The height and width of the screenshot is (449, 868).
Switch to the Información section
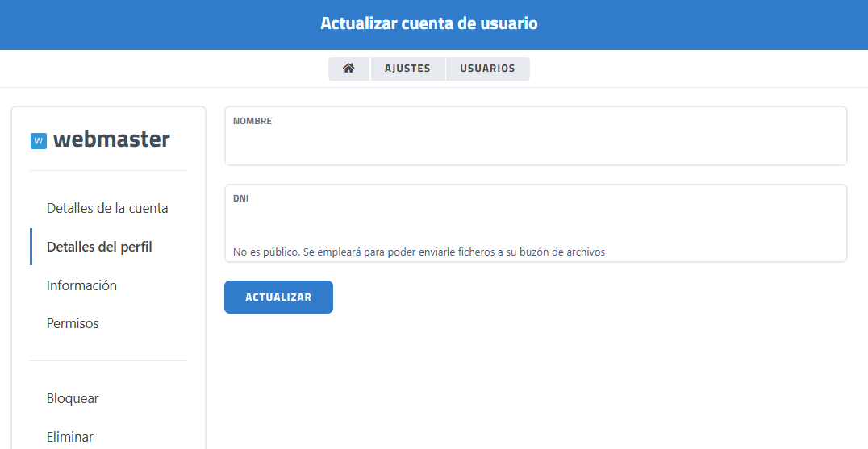click(81, 285)
